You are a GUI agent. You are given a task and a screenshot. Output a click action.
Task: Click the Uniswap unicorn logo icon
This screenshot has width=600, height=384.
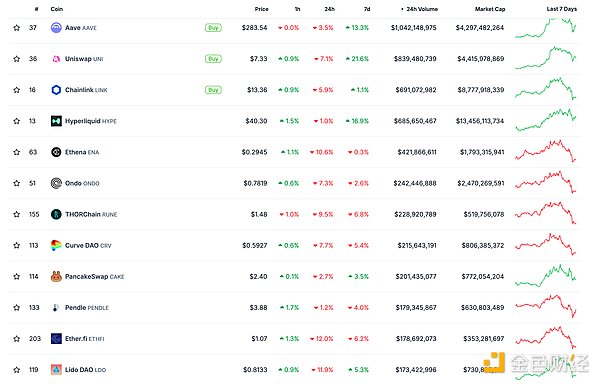coord(56,59)
